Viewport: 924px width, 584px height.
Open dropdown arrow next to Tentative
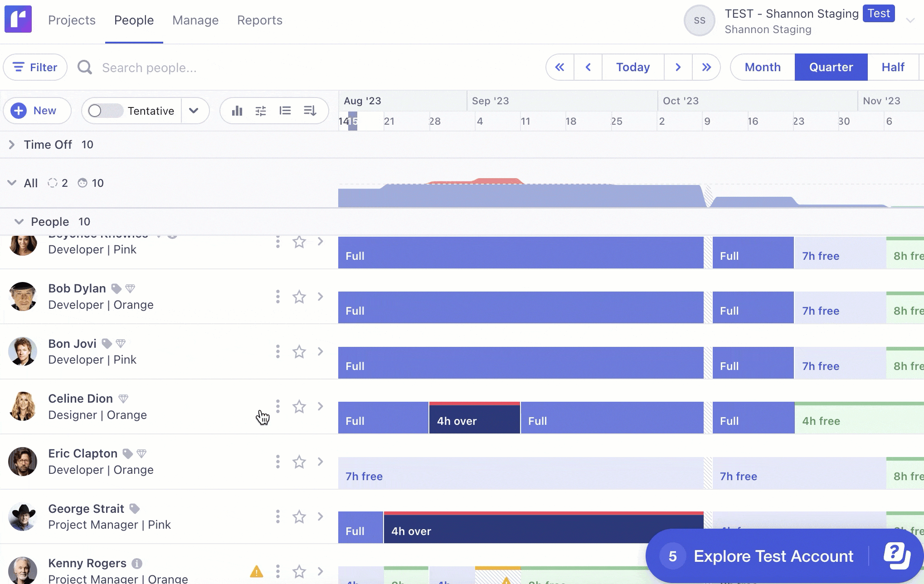coord(194,111)
